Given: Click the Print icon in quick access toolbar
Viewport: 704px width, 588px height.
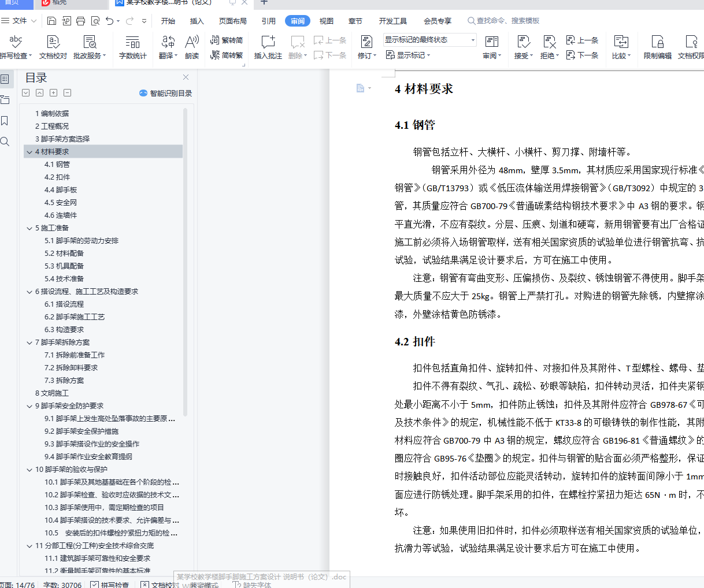Looking at the screenshot, I should [x=80, y=21].
